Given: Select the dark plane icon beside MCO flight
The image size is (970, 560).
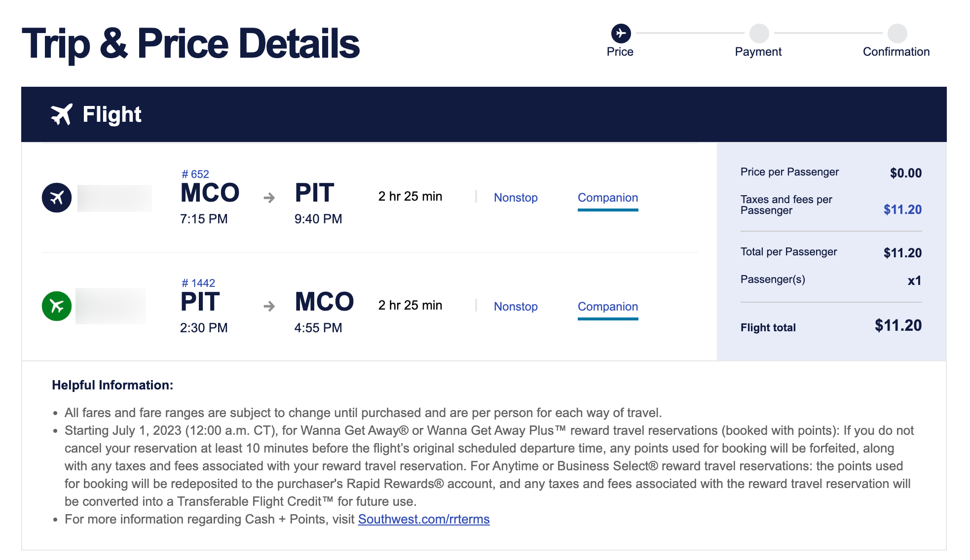Looking at the screenshot, I should point(57,197).
